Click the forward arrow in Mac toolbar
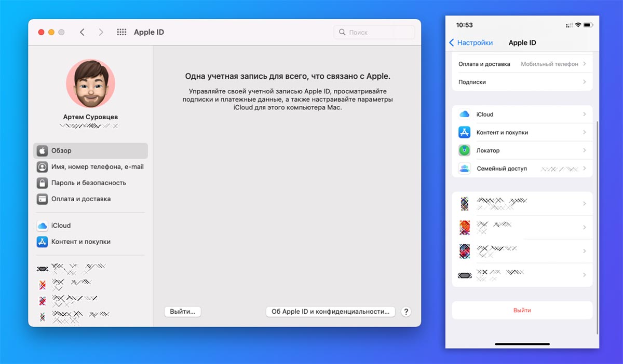The width and height of the screenshot is (623, 364). (101, 32)
